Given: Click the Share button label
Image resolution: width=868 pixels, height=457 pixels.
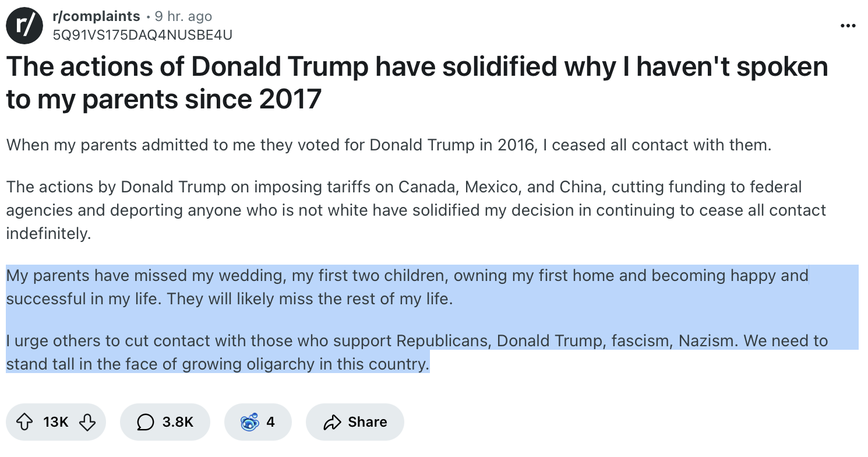Looking at the screenshot, I should [x=368, y=421].
